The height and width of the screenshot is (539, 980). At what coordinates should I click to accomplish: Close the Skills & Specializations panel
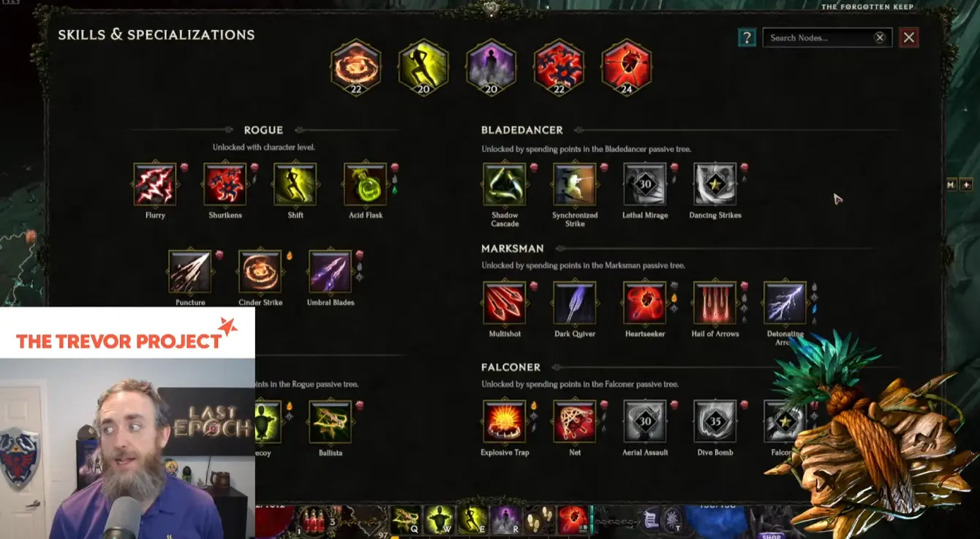click(x=909, y=38)
